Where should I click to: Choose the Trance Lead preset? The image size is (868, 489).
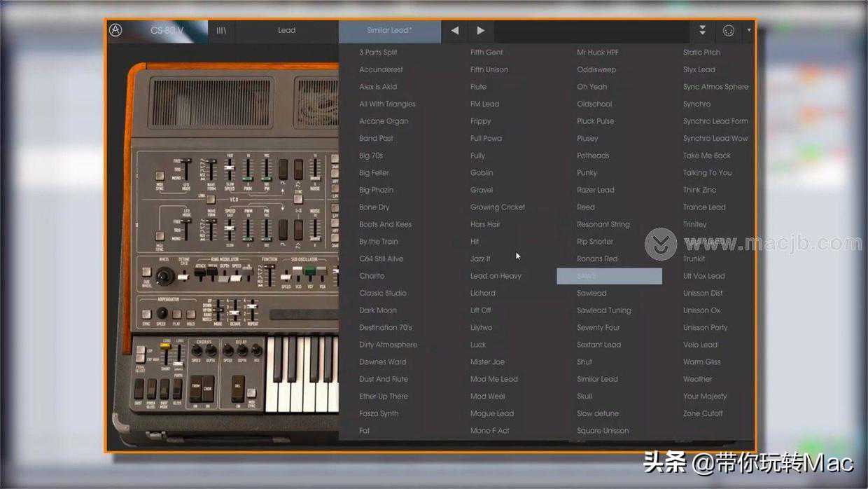point(704,207)
